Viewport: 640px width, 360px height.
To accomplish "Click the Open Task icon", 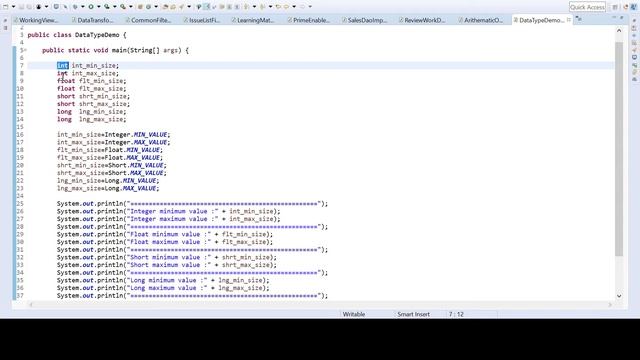I will [173, 7].
